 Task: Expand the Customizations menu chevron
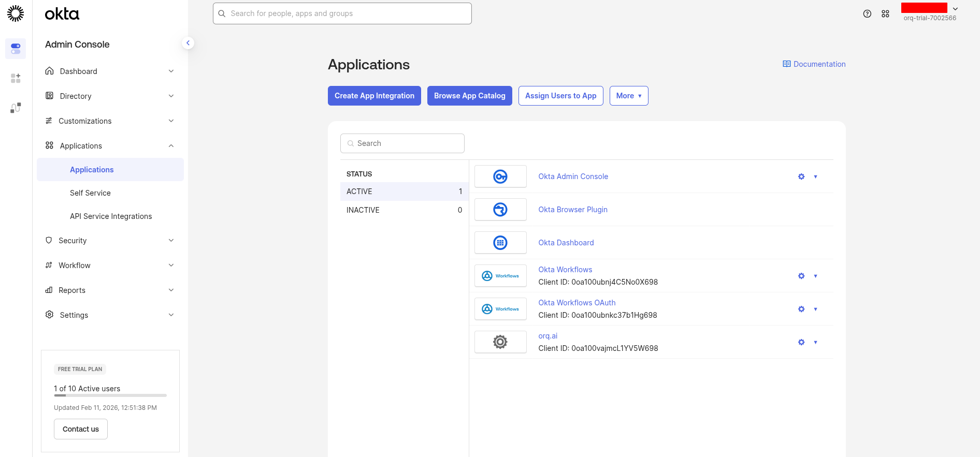[171, 121]
